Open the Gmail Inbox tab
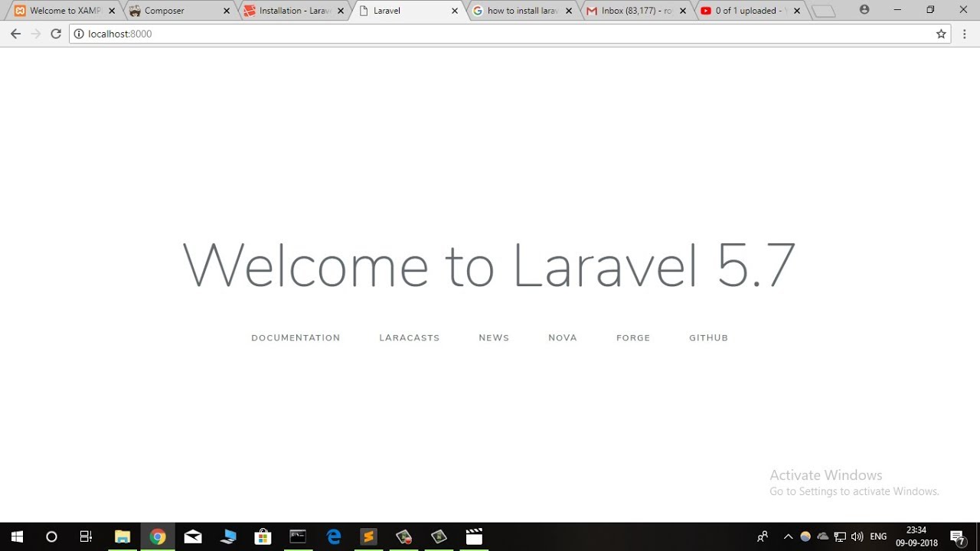 (635, 11)
